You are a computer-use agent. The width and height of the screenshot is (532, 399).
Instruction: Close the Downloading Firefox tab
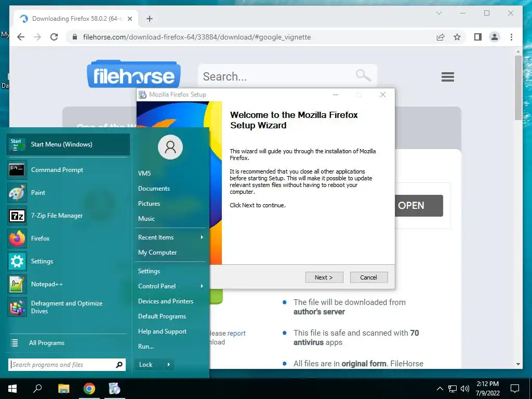click(x=129, y=19)
